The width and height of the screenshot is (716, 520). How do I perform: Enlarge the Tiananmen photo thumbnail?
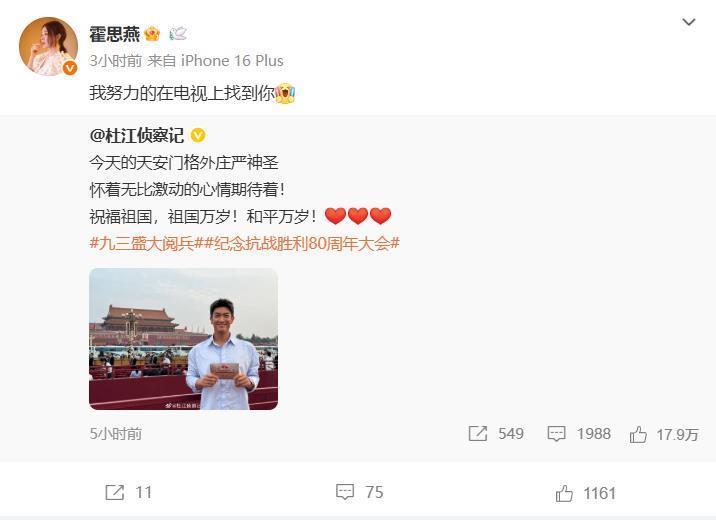pos(184,339)
